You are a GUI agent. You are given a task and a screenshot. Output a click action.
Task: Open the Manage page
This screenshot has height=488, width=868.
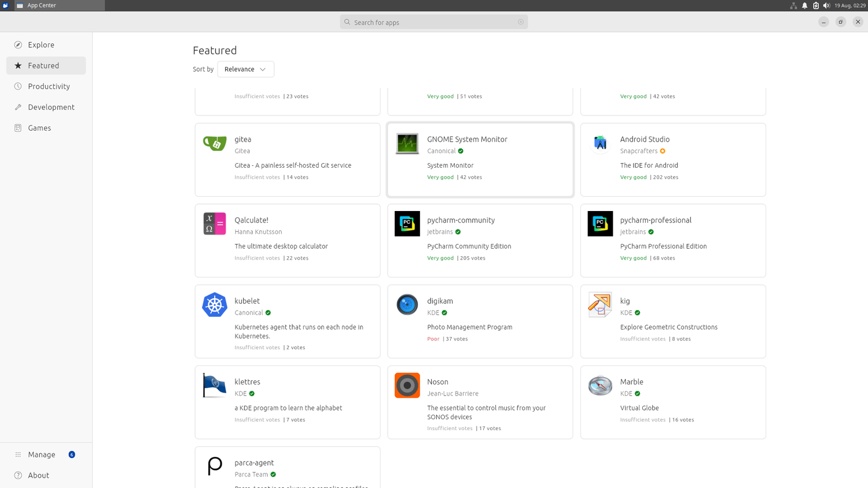click(x=46, y=454)
